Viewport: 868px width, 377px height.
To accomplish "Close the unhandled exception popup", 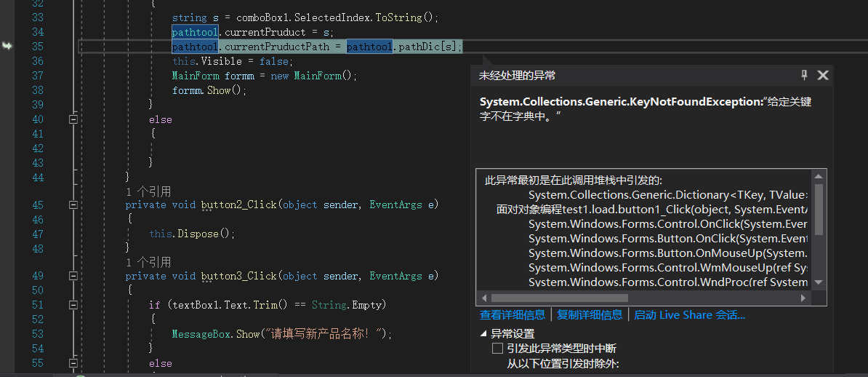I will click(823, 75).
